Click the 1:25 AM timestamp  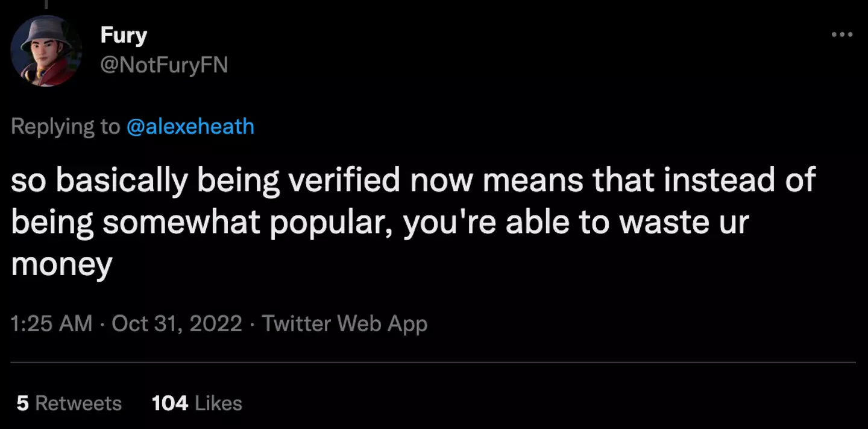click(52, 324)
